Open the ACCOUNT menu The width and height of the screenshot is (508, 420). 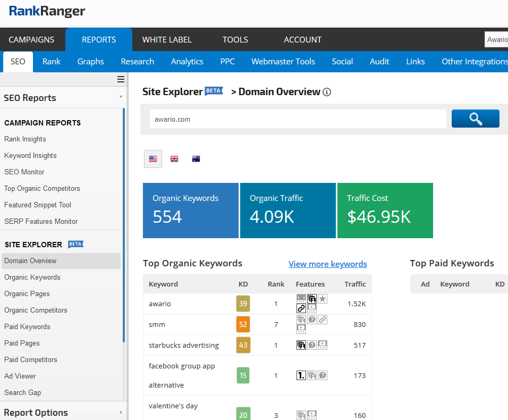[x=302, y=39]
